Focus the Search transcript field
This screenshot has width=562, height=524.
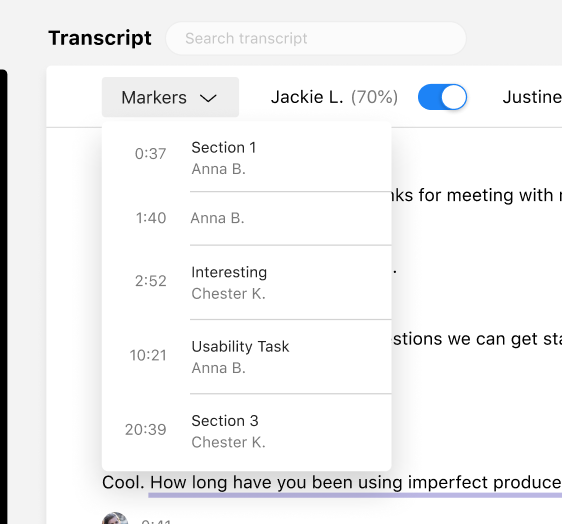(x=316, y=38)
